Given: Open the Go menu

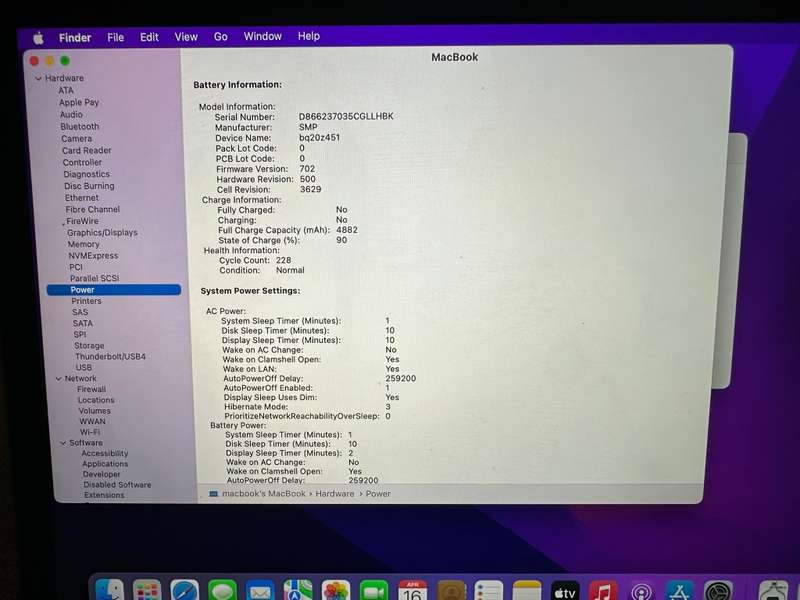Looking at the screenshot, I should pos(220,37).
